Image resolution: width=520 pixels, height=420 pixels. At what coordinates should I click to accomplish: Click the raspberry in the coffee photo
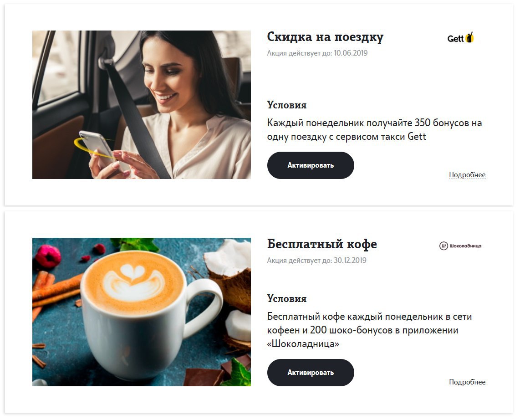click(48, 256)
